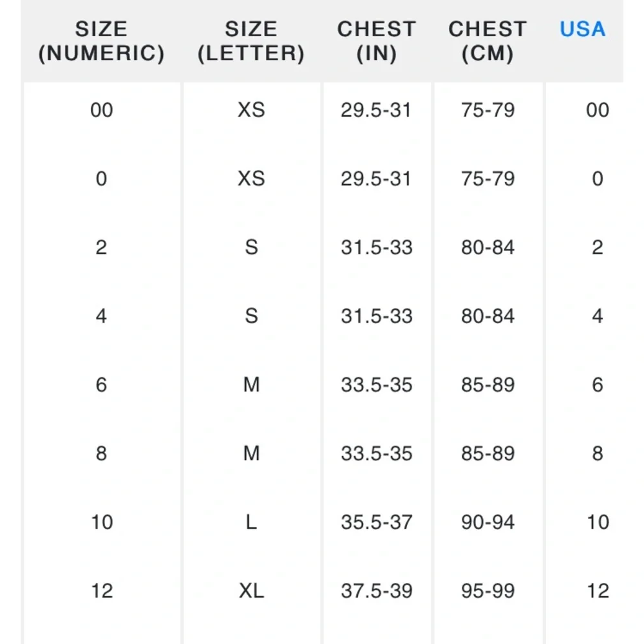
Task: Select numeric size 00 cell
Action: point(102,110)
